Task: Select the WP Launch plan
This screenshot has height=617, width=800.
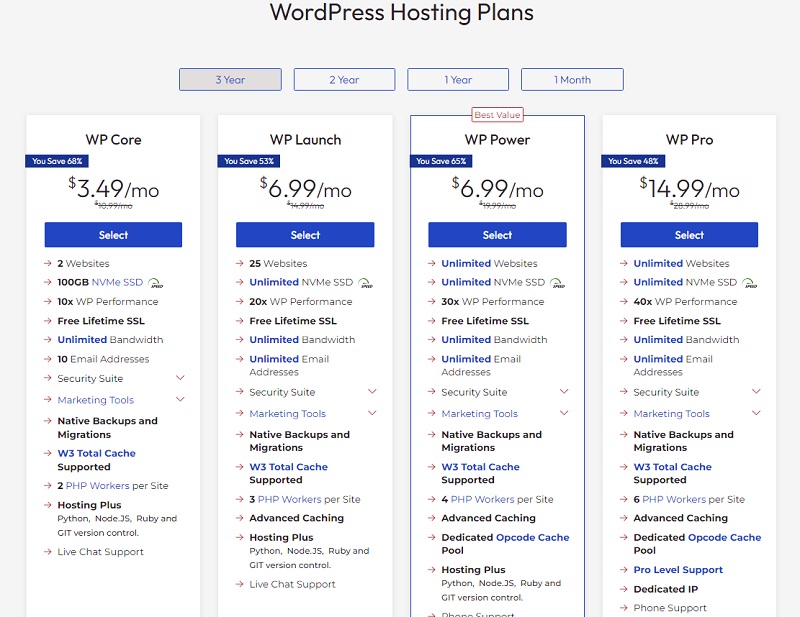Action: pyautogui.click(x=305, y=235)
